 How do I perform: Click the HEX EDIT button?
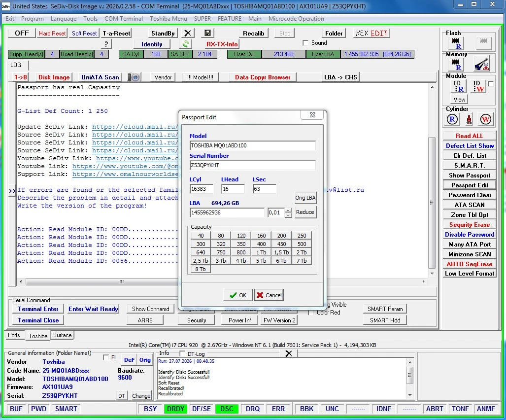[371, 33]
